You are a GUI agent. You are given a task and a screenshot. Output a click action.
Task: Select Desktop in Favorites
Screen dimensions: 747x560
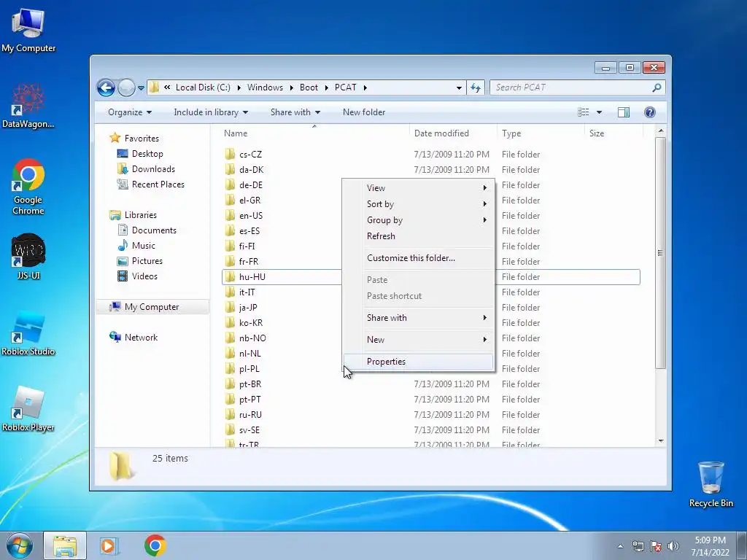click(x=147, y=154)
